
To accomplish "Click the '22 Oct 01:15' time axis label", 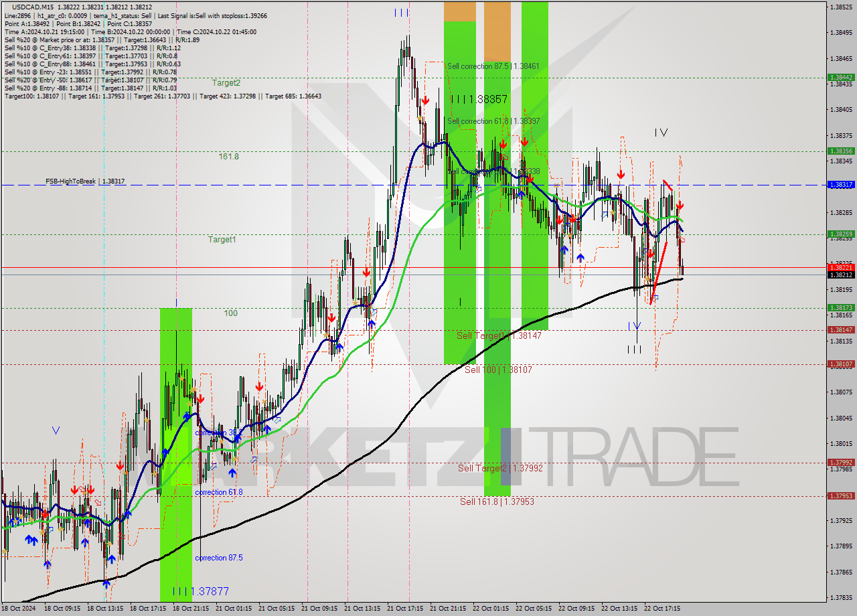I will pyautogui.click(x=491, y=609).
